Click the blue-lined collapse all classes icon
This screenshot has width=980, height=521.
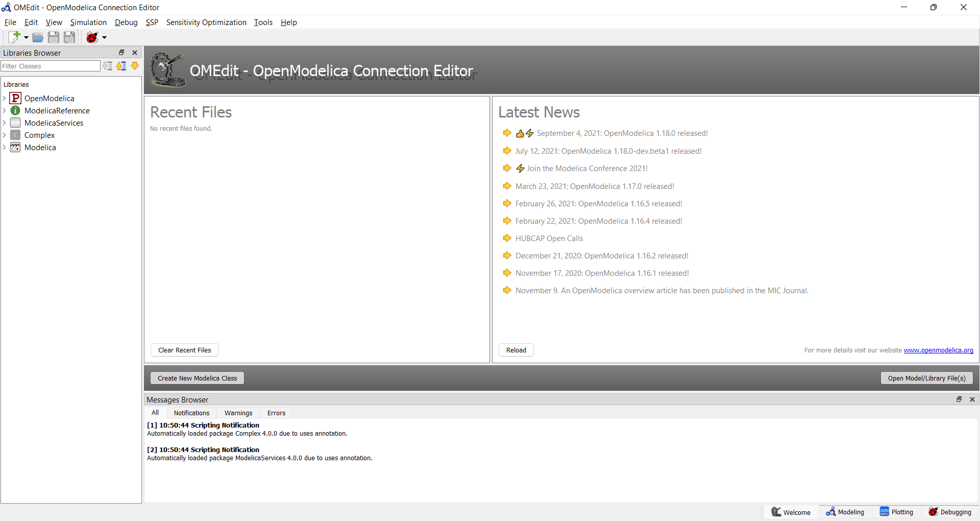121,66
